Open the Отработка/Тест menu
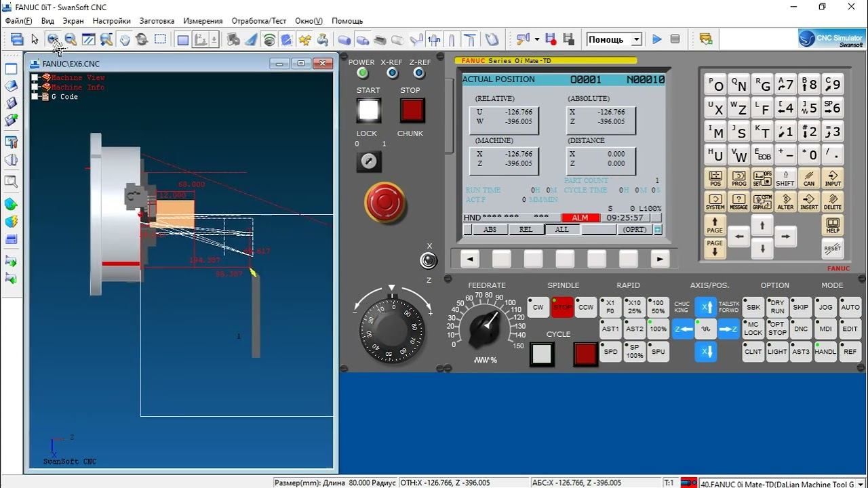This screenshot has height=488, width=868. click(259, 21)
